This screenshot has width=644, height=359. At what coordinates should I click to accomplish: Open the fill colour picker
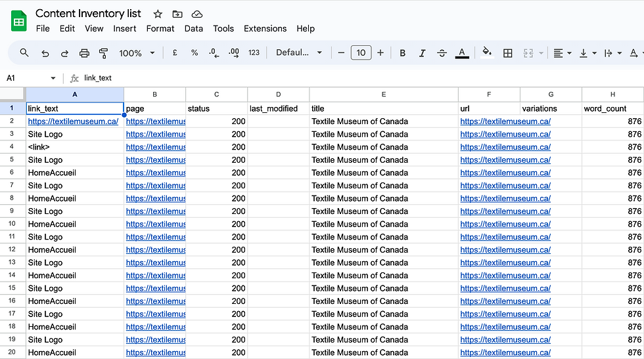tap(487, 53)
